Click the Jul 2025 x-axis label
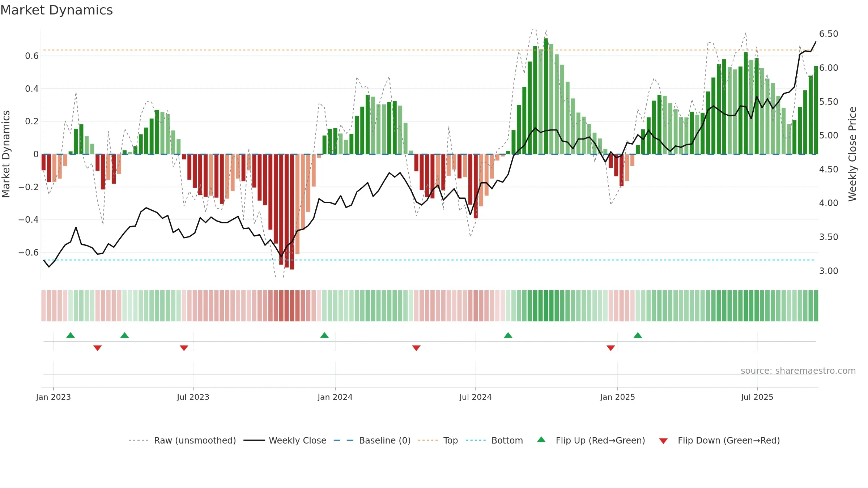This screenshot has height=488, width=868. point(757,397)
